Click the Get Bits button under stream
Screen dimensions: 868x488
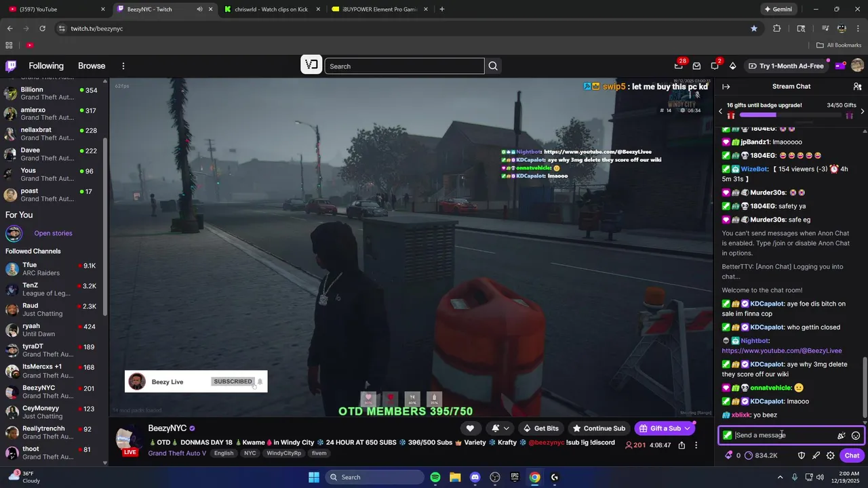541,428
